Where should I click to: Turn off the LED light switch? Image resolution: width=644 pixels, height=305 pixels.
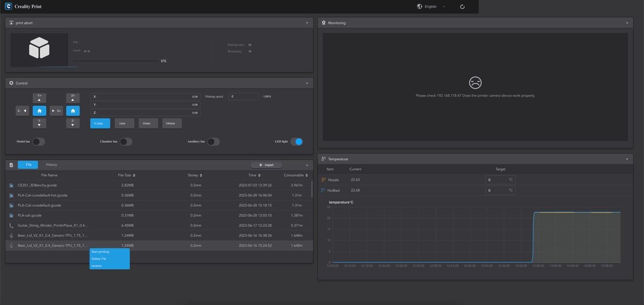pos(297,142)
